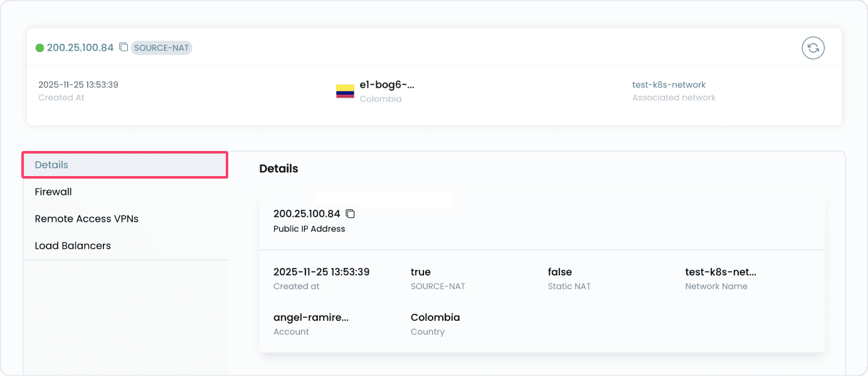The image size is (868, 376).
Task: Open the test-k8s-network associated network link
Action: [668, 84]
